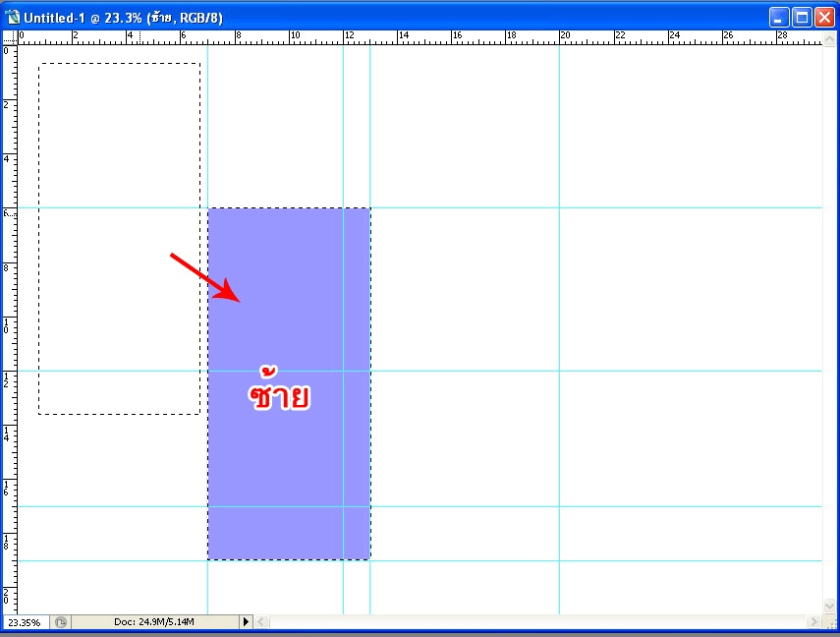Click the zoom percentage field showing 23.35%
The width and height of the screenshot is (840, 637).
(26, 622)
